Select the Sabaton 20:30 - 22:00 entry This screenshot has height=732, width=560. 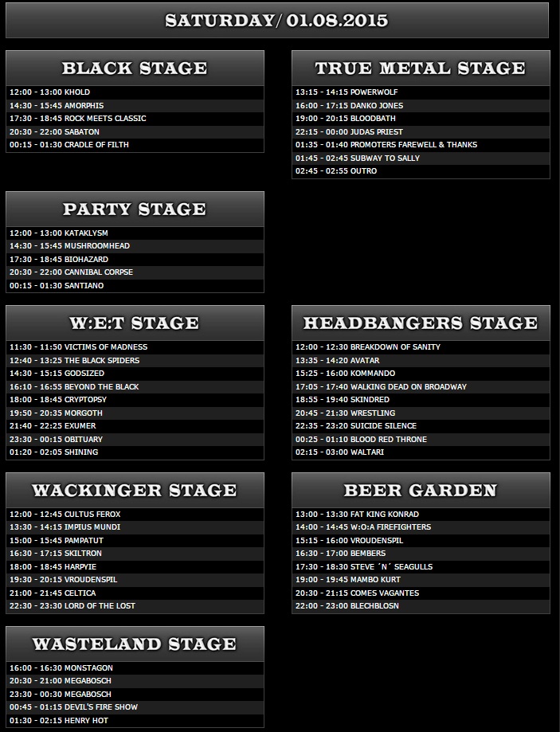[x=135, y=132]
